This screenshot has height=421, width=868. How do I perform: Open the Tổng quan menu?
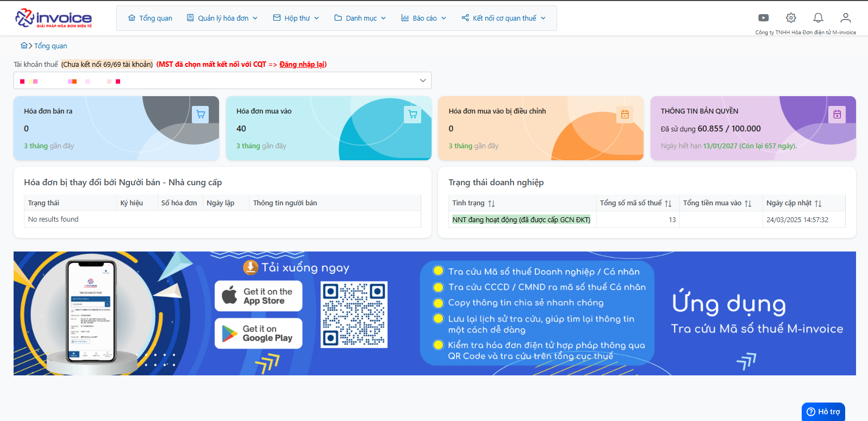[150, 18]
